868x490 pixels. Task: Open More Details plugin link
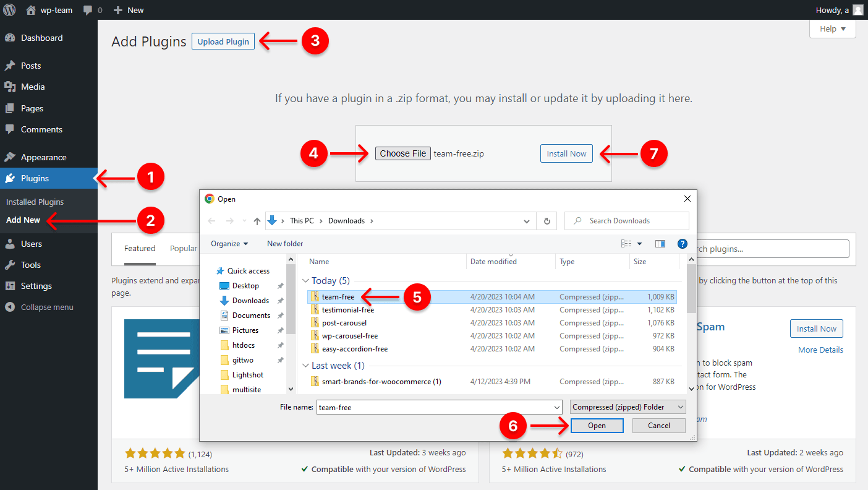tap(820, 350)
